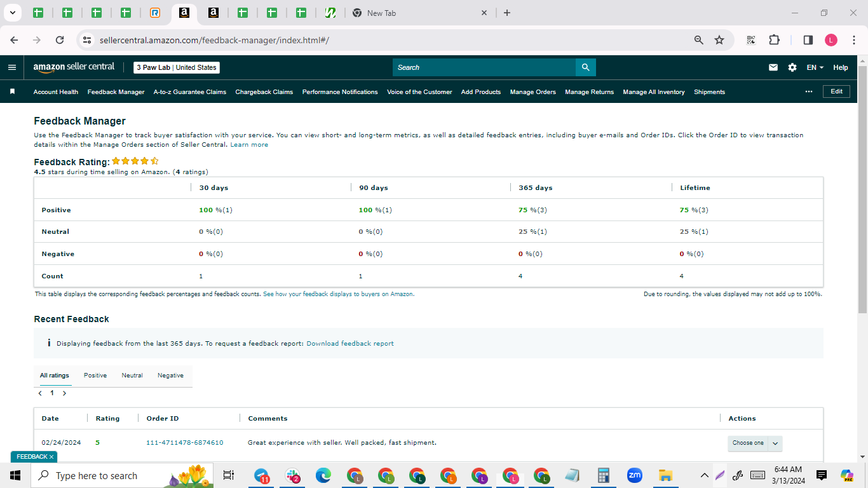The image size is (868, 488).
Task: Expand the Choose one actions dropdown
Action: 755,443
